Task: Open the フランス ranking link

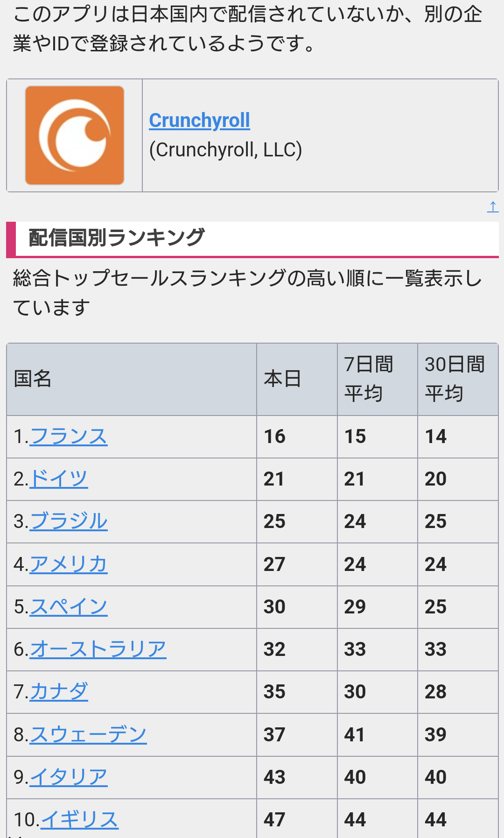Action: [x=69, y=437]
